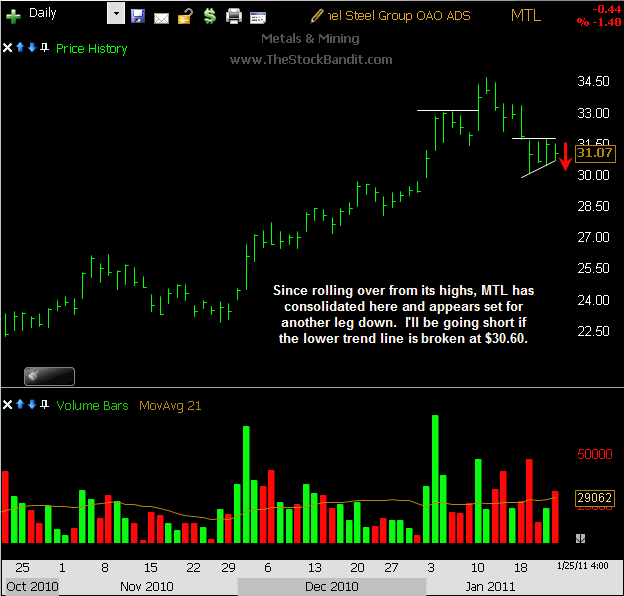Click the 34.50 price scale label
Image resolution: width=624 pixels, height=596 pixels.
point(593,81)
